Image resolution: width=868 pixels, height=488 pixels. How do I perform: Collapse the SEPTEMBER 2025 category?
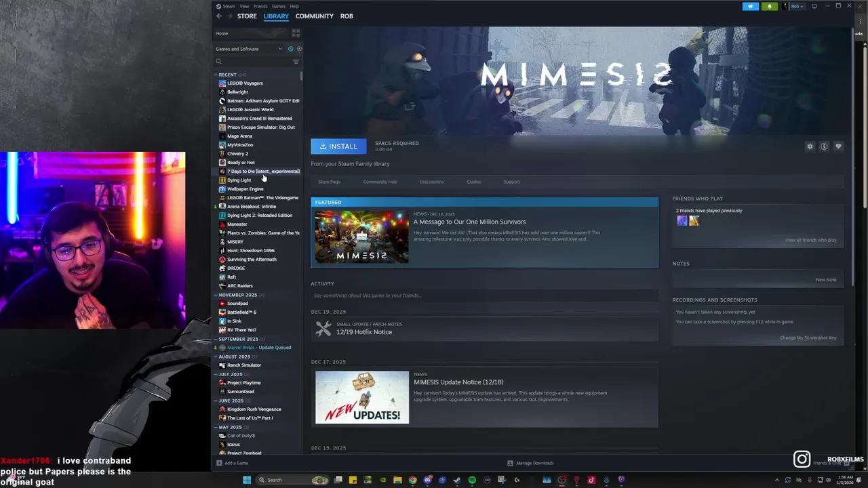click(216, 339)
